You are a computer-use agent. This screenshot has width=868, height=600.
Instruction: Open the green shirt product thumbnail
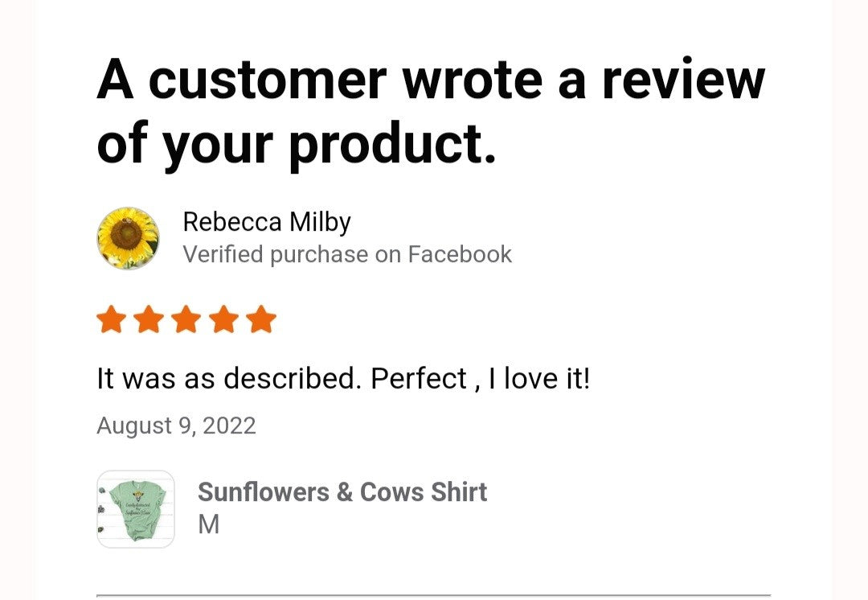[136, 509]
